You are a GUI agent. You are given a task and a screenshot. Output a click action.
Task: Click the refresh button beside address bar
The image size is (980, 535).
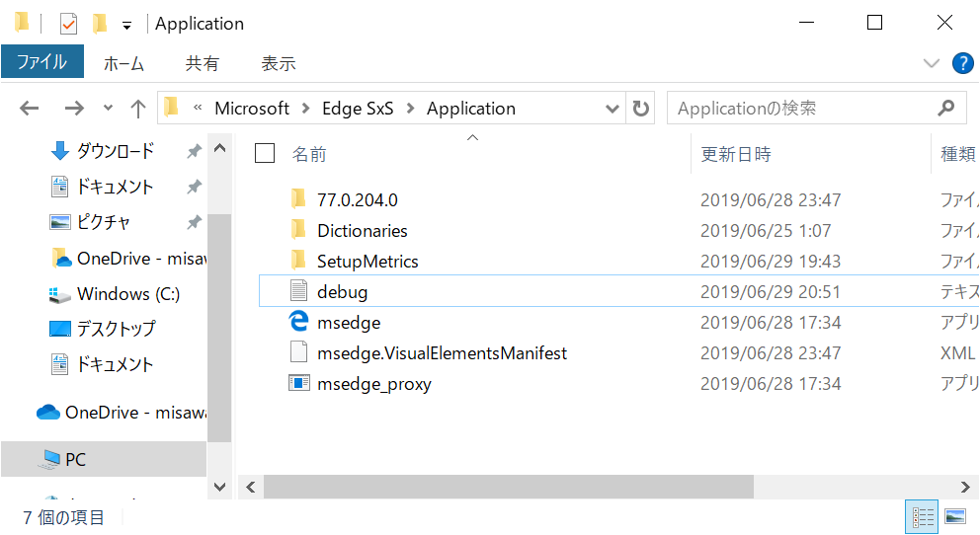click(x=641, y=109)
